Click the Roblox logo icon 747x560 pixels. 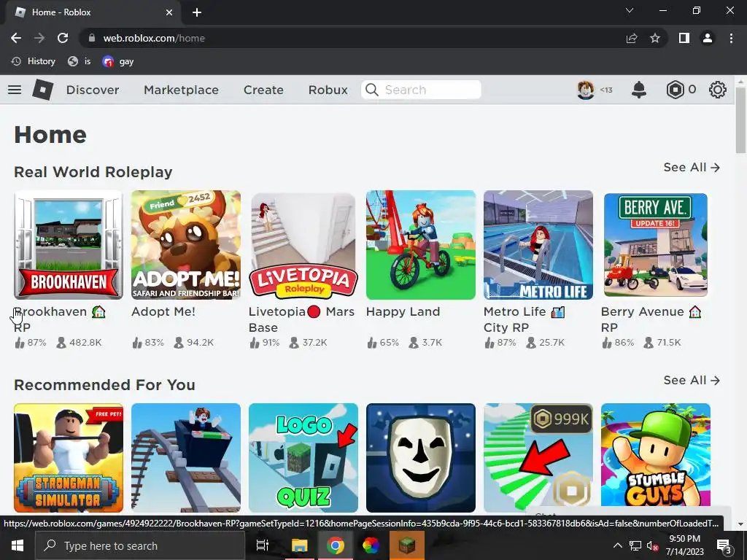click(43, 90)
